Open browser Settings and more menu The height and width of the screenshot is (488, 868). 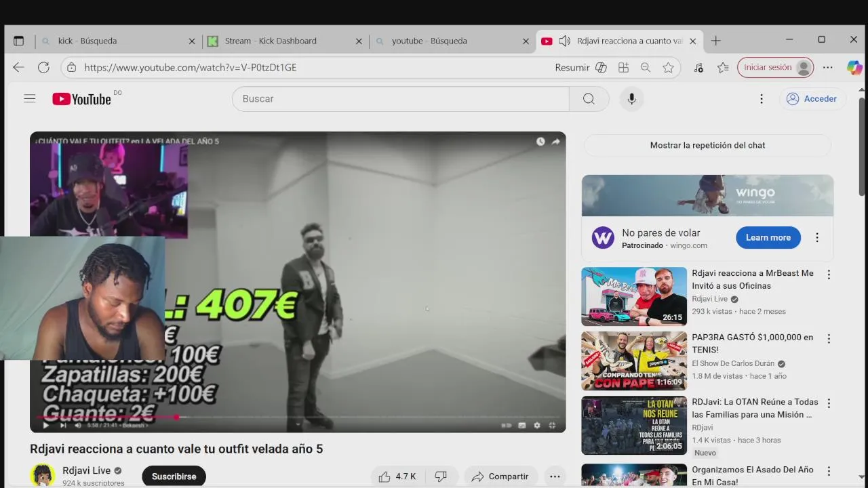click(x=827, y=68)
